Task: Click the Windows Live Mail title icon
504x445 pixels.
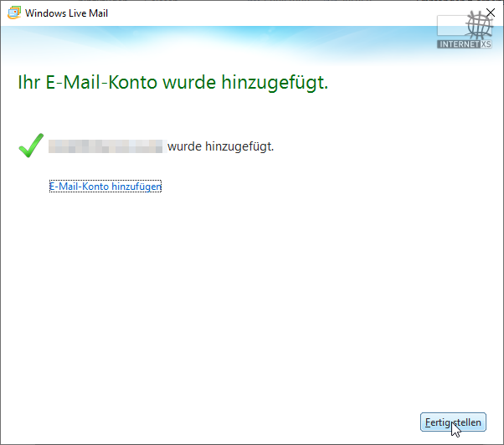Action: [x=14, y=13]
